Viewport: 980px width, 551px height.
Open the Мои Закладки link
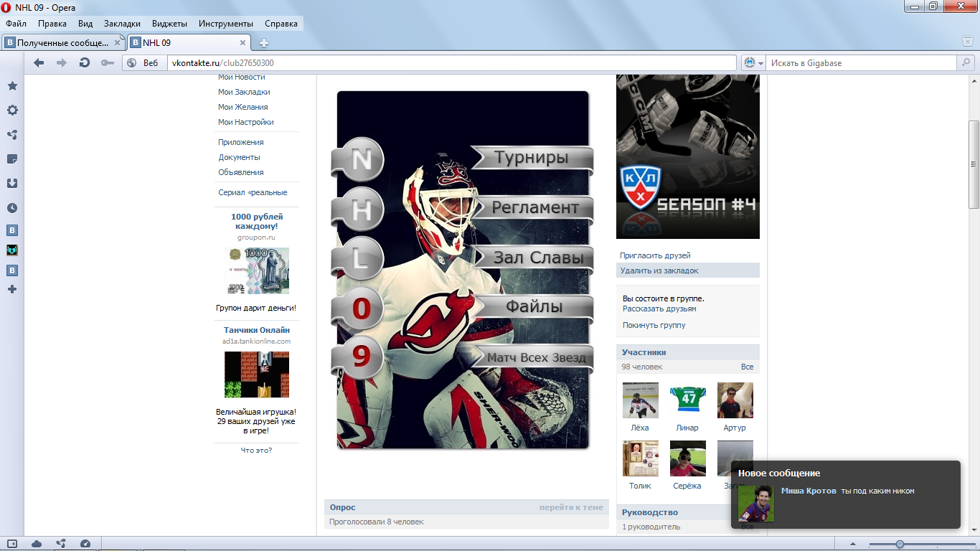pyautogui.click(x=244, y=92)
